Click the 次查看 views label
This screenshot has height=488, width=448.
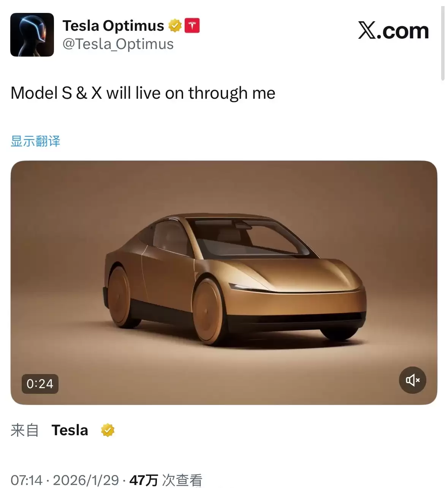click(182, 480)
